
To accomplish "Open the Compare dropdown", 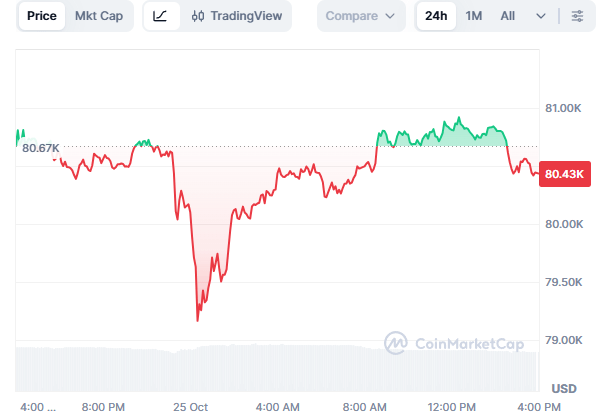I will 360,16.
